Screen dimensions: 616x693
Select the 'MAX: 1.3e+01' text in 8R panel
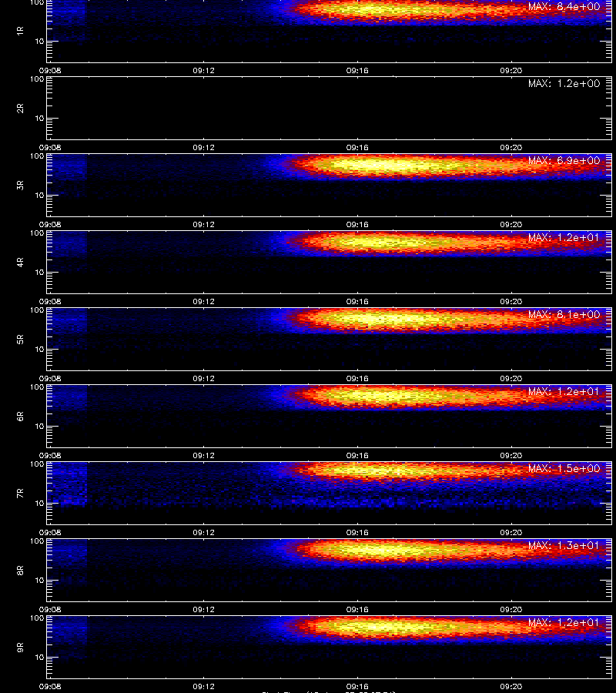564,545
